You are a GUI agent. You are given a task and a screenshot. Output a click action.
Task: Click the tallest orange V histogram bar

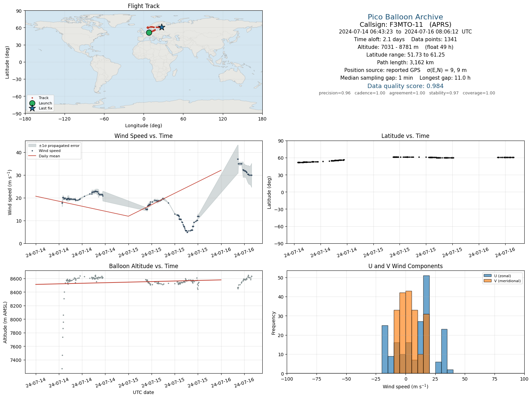point(409,332)
